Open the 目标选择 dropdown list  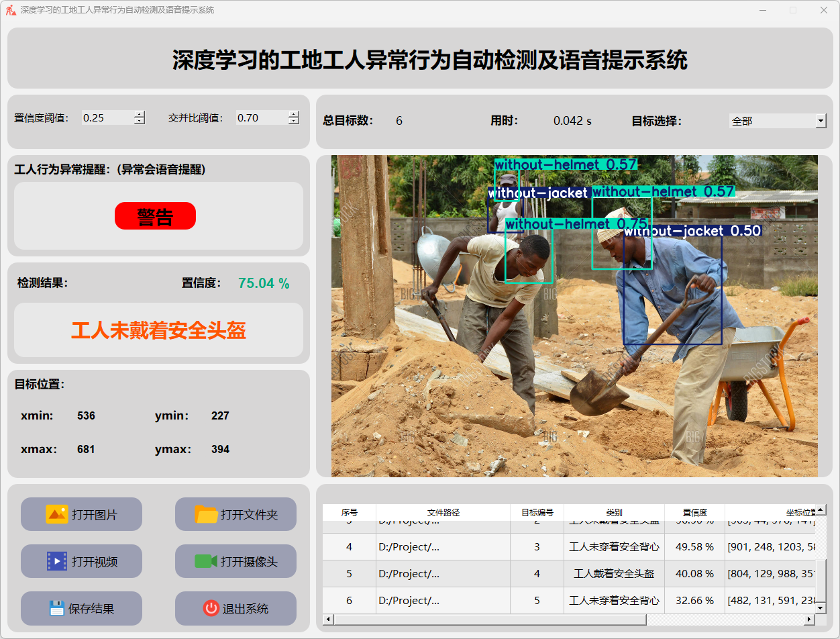[821, 121]
